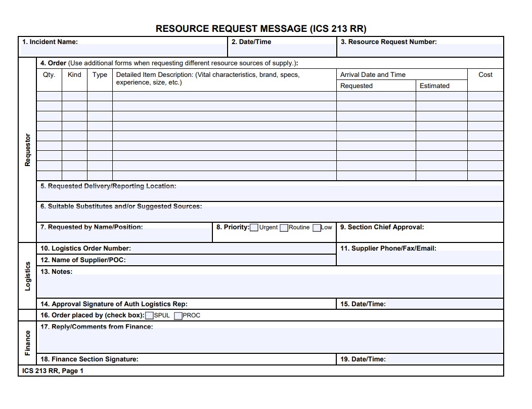
Task: Click the Incident Name input field
Action: click(123, 51)
